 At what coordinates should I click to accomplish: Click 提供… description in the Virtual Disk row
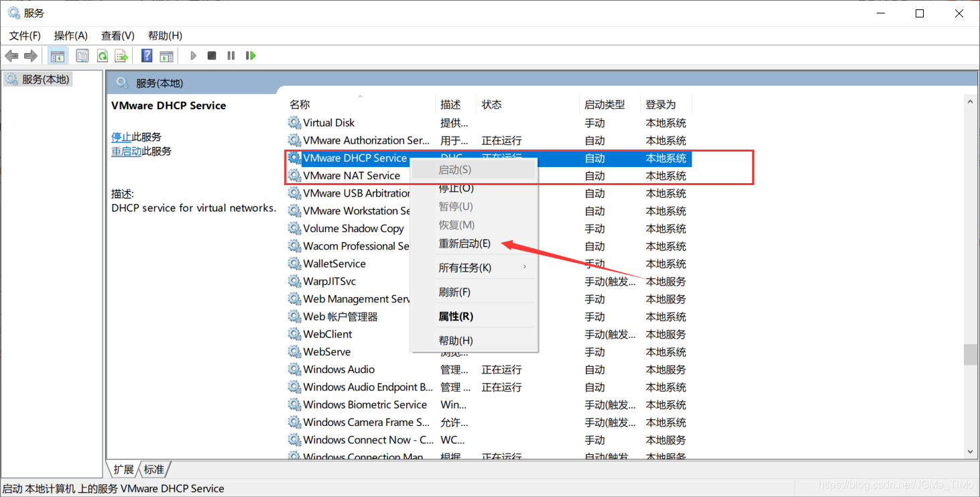[454, 123]
